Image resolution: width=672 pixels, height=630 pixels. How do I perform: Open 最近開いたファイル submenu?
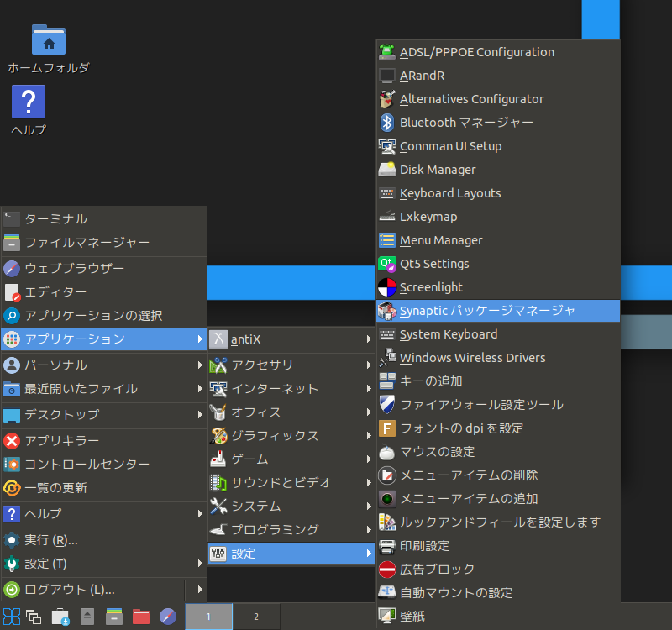point(104,389)
